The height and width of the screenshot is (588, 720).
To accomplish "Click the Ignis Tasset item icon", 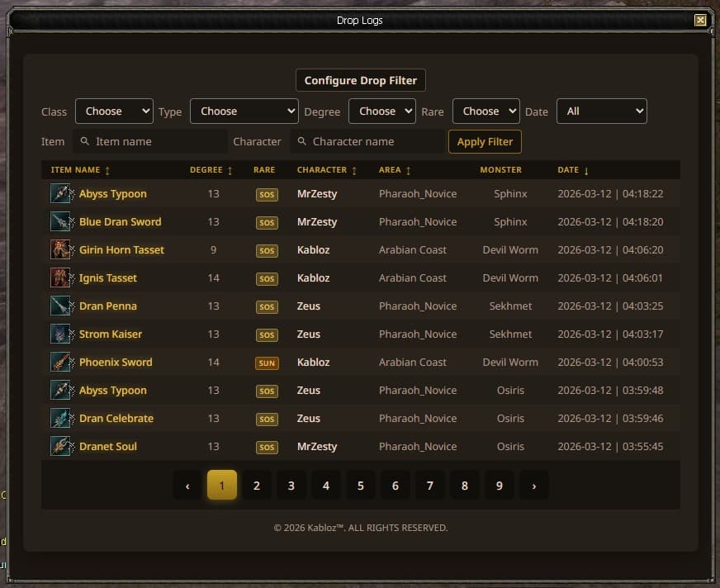I will (x=60, y=278).
